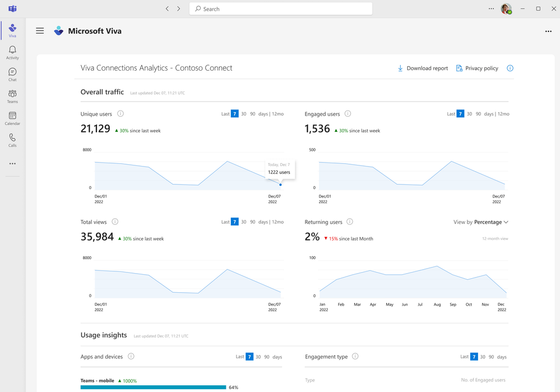Go back with the back arrow
The width and height of the screenshot is (560, 392).
coord(167,8)
